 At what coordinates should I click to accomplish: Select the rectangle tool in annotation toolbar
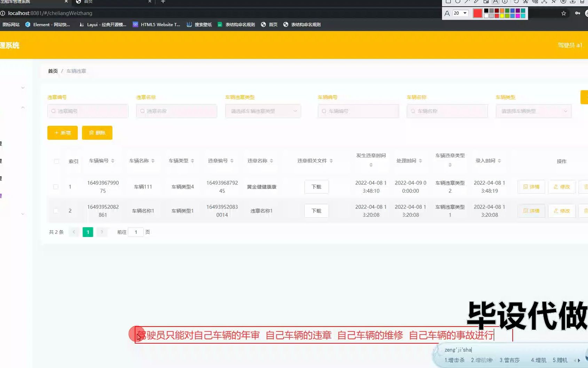tap(448, 2)
